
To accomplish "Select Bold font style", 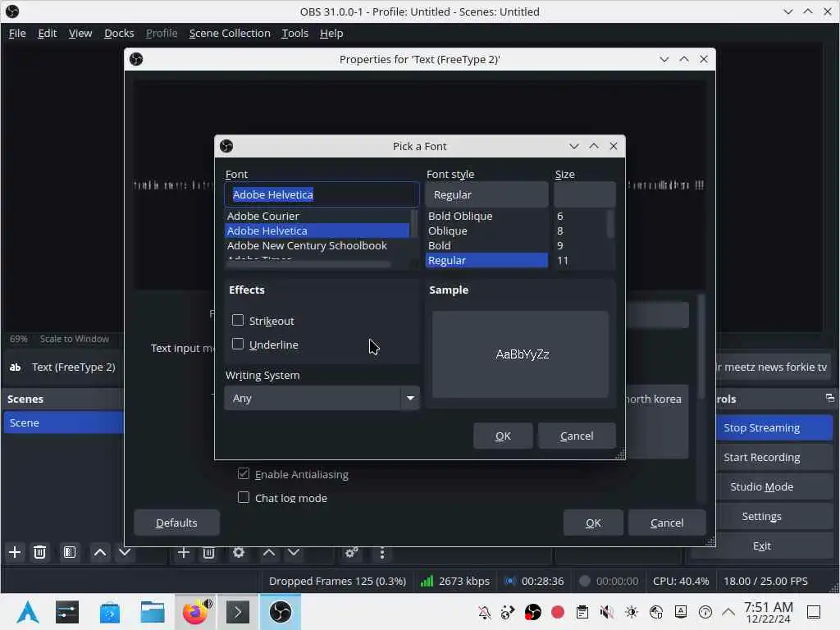I will [487, 245].
